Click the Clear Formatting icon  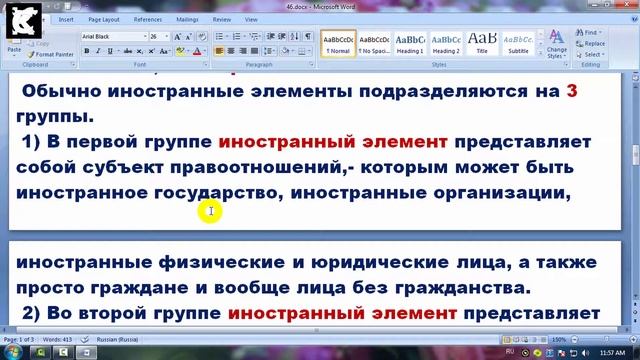pos(202,37)
